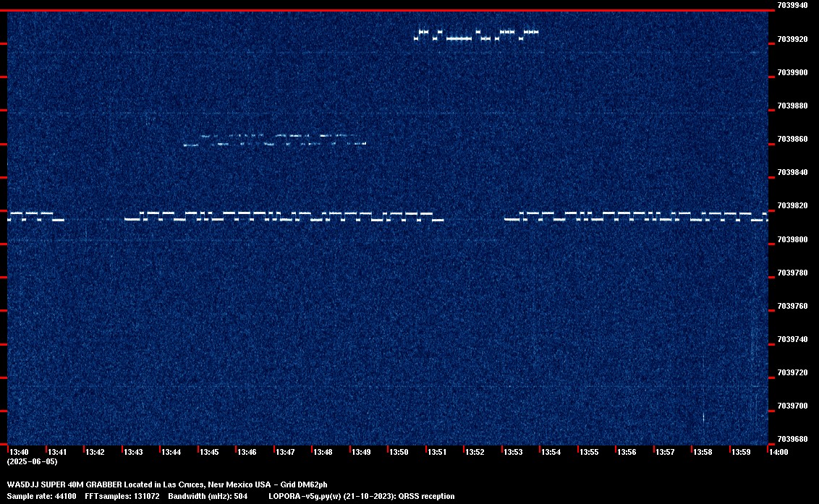Click the 7039920 frequency label
Image resolution: width=819 pixels, height=504 pixels.
[x=792, y=39]
